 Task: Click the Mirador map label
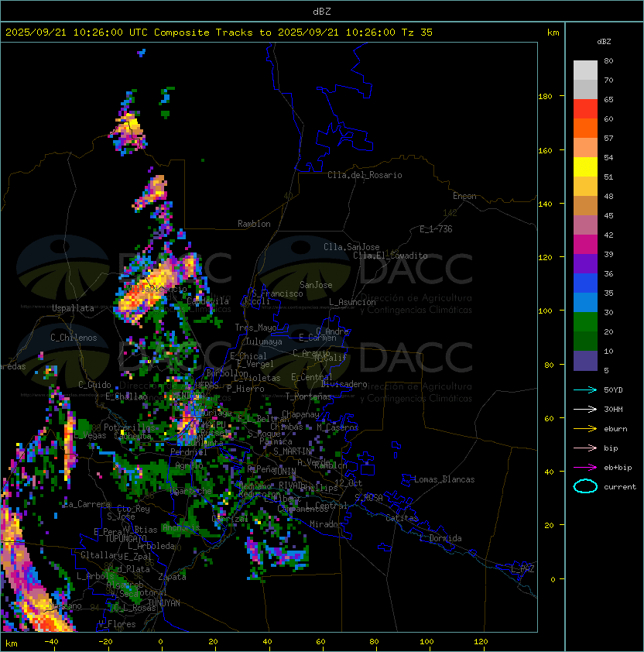pyautogui.click(x=327, y=524)
